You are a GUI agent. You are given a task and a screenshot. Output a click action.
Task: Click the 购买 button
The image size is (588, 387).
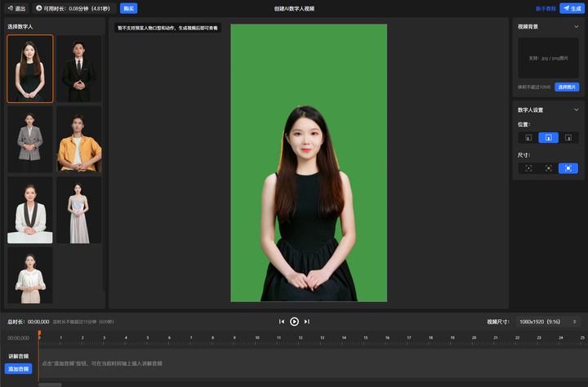(129, 8)
